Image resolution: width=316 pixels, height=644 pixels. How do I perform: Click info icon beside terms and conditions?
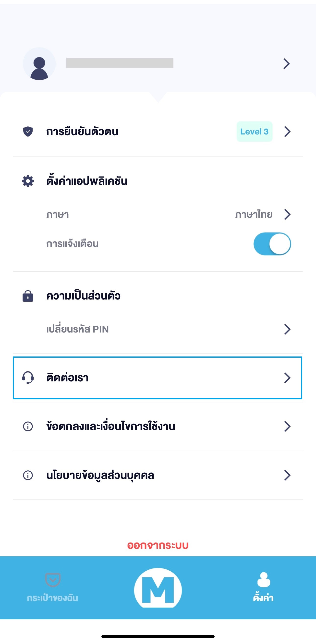click(28, 426)
